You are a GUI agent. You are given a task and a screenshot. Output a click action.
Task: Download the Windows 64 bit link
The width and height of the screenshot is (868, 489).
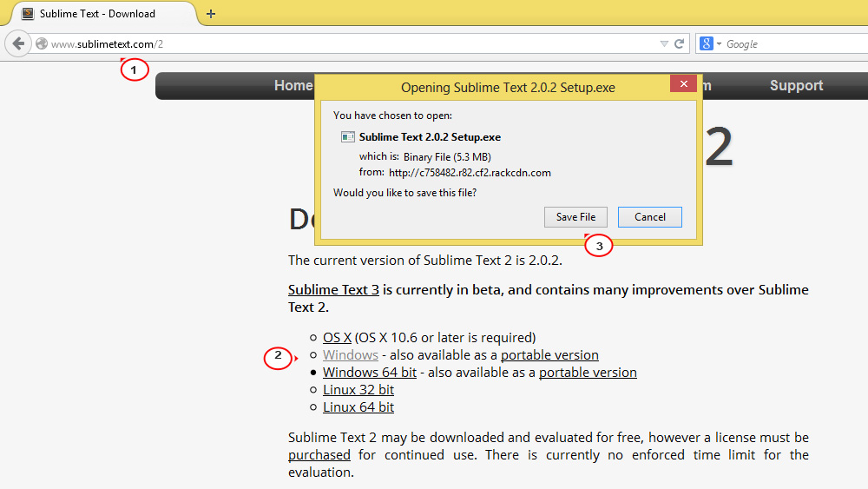point(370,372)
